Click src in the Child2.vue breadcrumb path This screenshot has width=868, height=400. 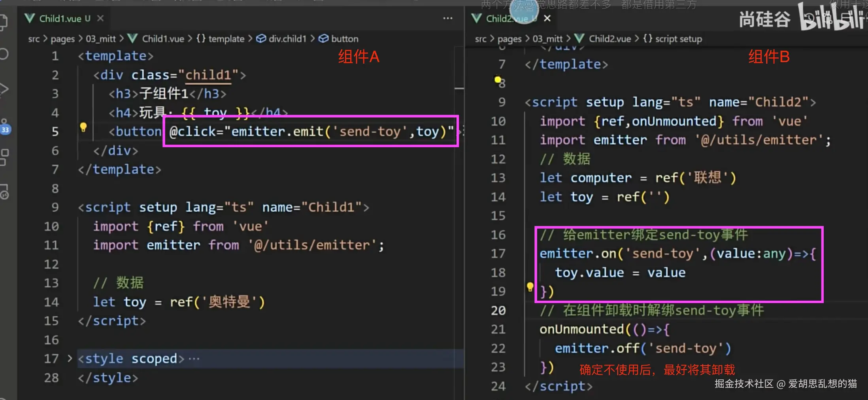point(480,38)
